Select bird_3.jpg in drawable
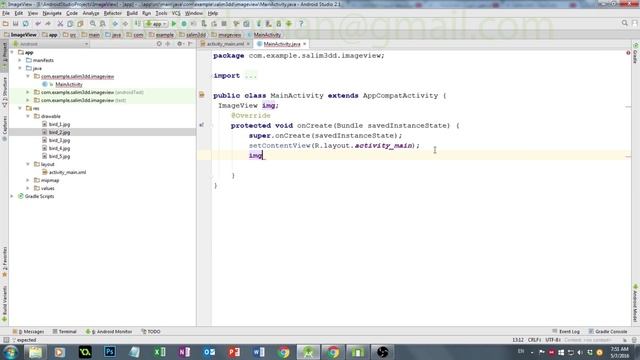The height and width of the screenshot is (360, 640). point(59,140)
